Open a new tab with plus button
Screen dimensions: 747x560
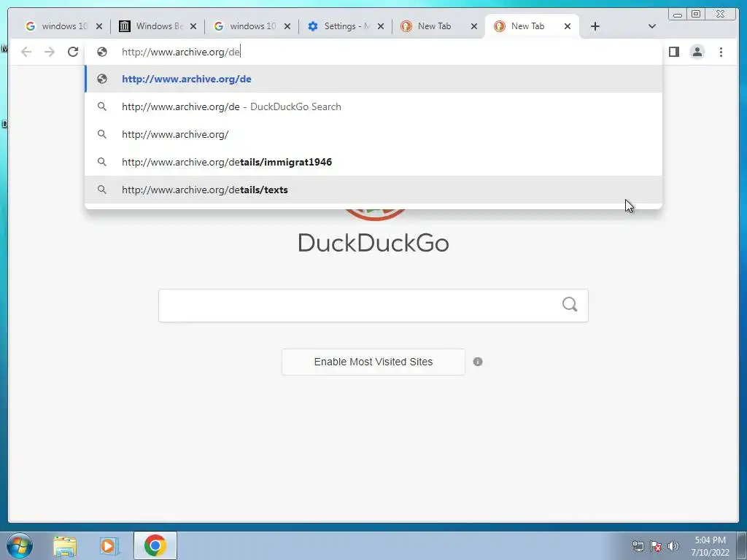pyautogui.click(x=595, y=26)
